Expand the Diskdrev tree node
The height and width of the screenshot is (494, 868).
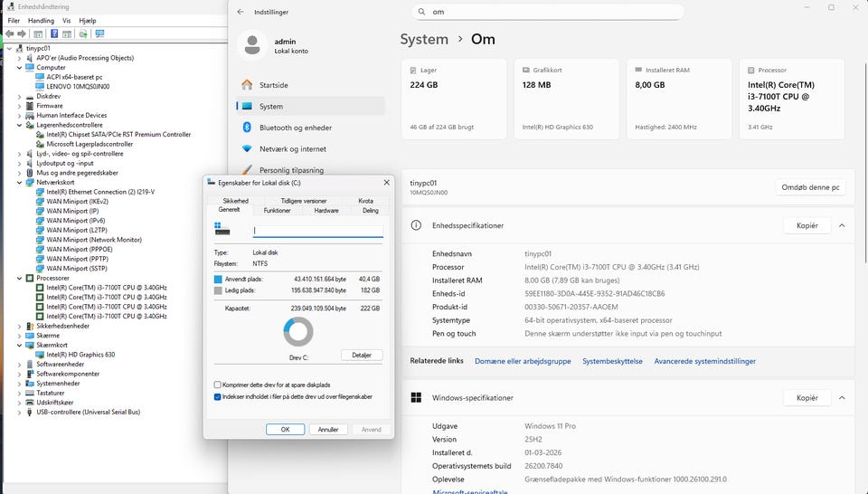20,96
